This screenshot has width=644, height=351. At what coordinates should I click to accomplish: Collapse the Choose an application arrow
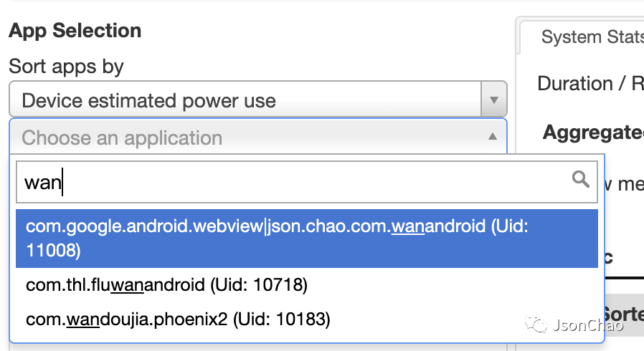(x=492, y=137)
